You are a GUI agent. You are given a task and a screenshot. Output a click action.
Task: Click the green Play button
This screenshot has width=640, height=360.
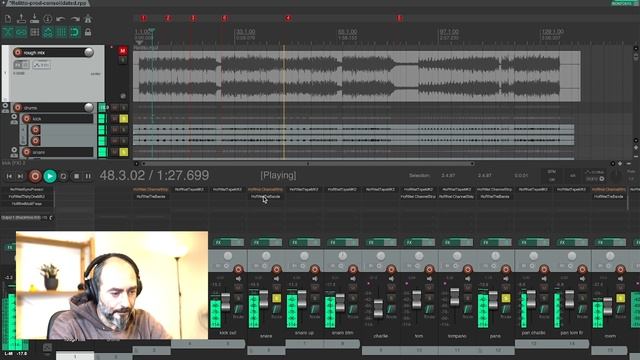(50, 176)
